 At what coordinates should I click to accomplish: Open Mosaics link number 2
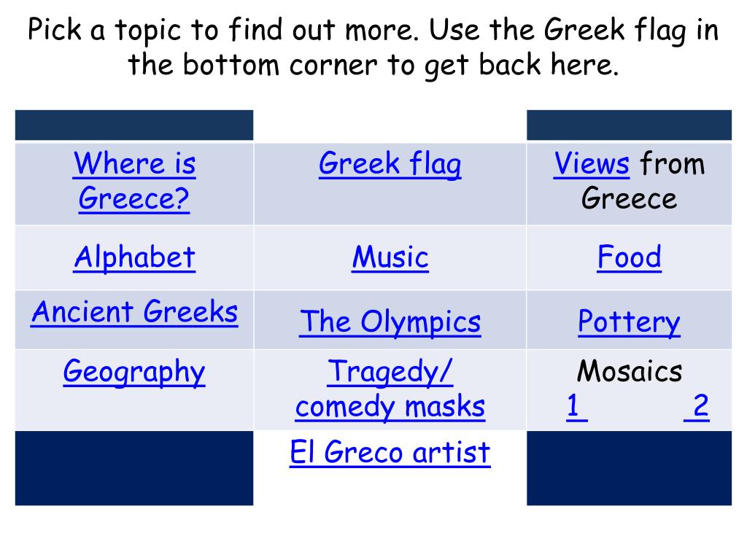coord(697,406)
